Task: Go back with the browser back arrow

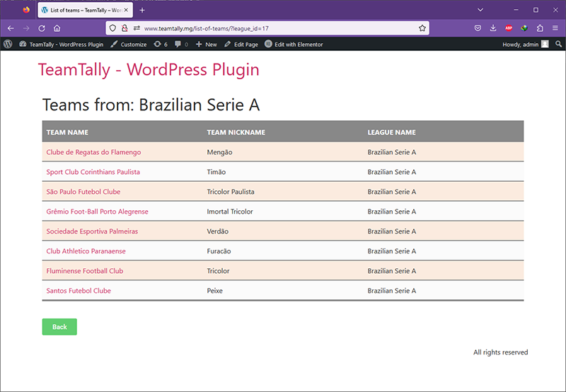Action: (11, 28)
